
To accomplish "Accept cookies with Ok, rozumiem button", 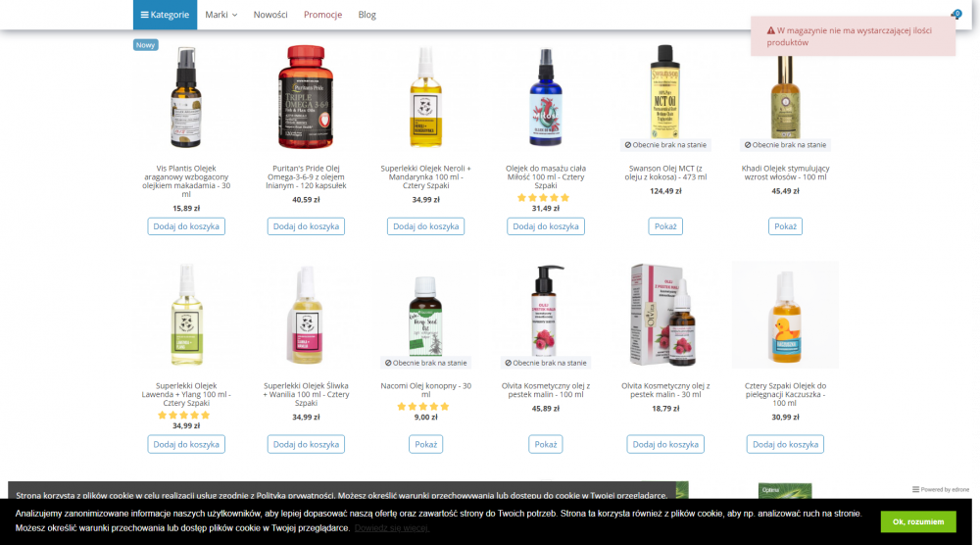I will (x=918, y=521).
